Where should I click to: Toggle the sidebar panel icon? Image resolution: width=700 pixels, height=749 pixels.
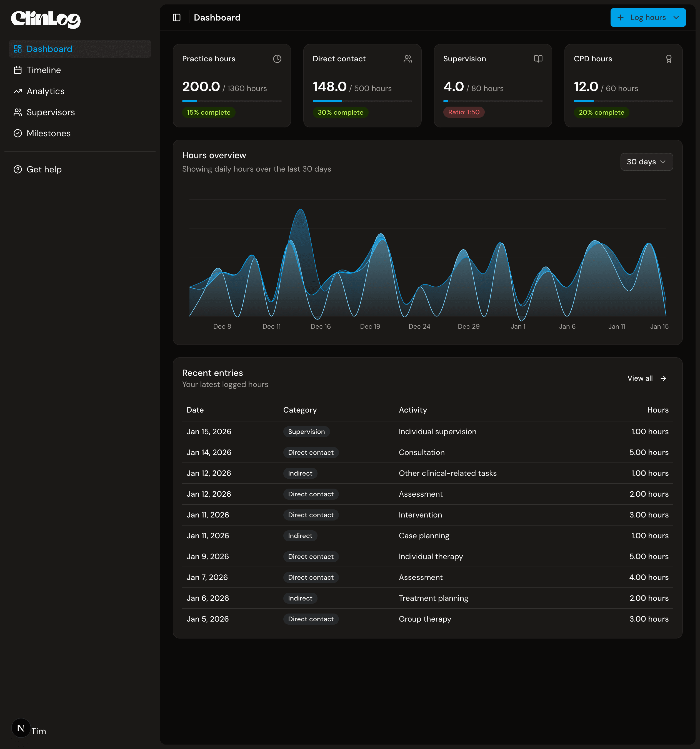coord(176,18)
